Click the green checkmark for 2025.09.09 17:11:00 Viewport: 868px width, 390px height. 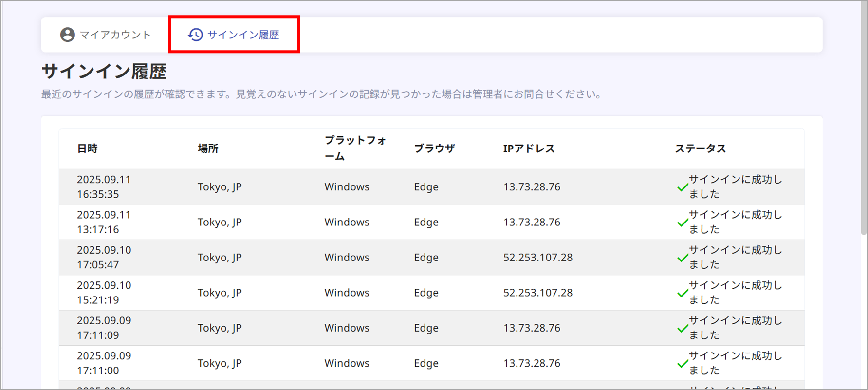682,364
